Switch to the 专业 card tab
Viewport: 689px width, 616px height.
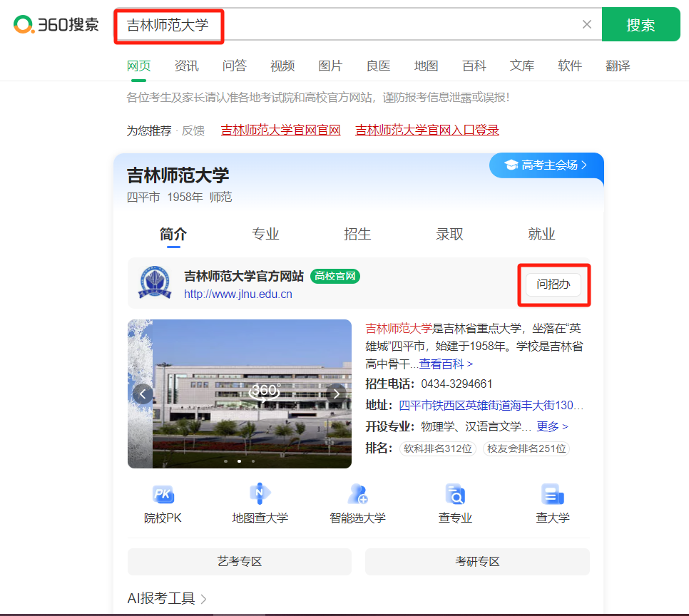pos(265,234)
